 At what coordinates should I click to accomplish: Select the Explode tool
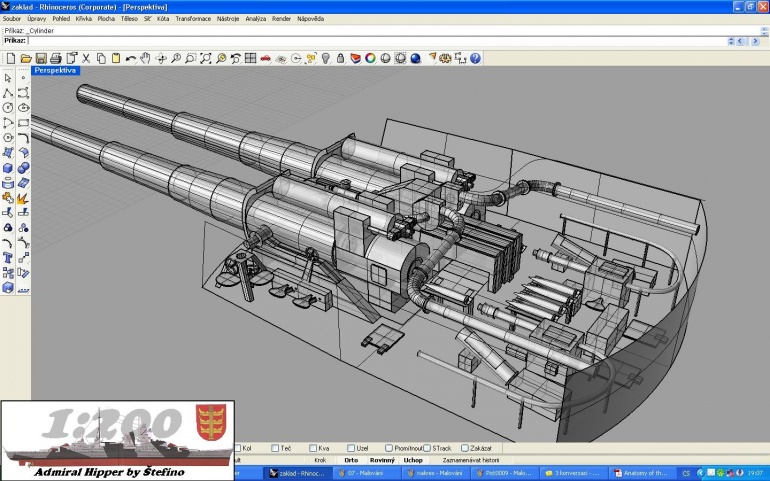click(23, 198)
